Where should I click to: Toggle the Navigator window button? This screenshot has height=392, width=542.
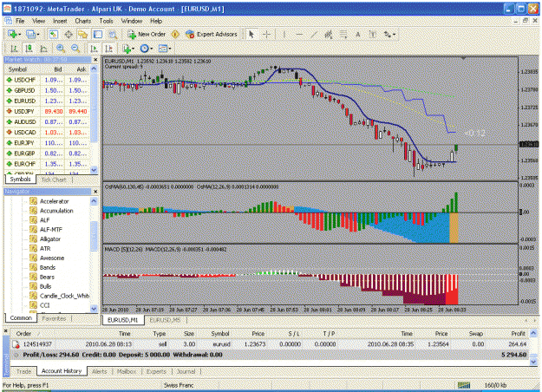(x=83, y=34)
